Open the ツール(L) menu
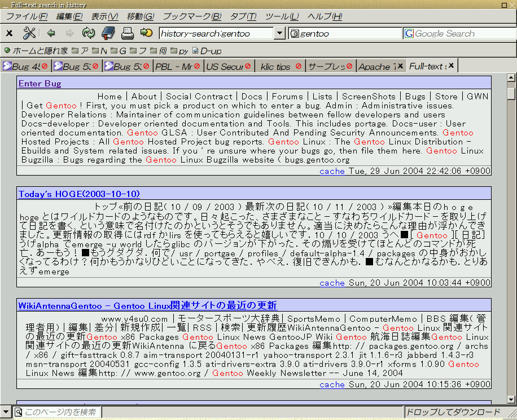Image resolution: width=517 pixels, height=420 pixels. click(x=282, y=16)
